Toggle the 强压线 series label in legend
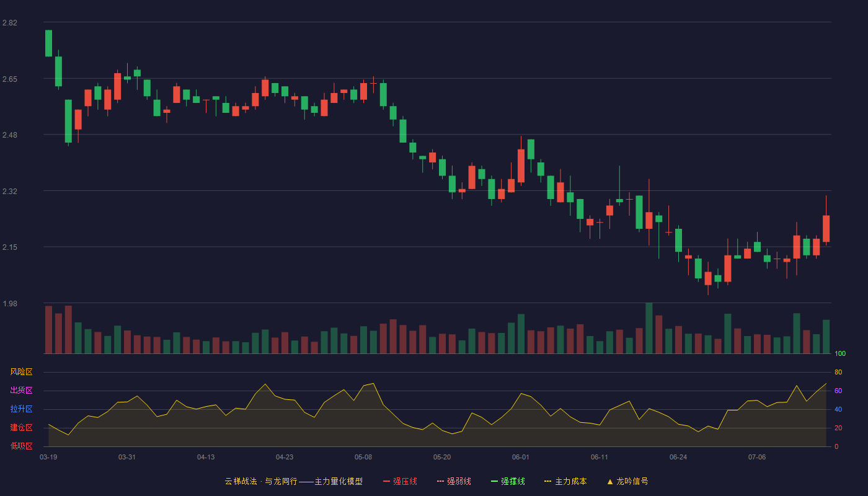Viewport: 868px width, 496px height. (x=405, y=481)
